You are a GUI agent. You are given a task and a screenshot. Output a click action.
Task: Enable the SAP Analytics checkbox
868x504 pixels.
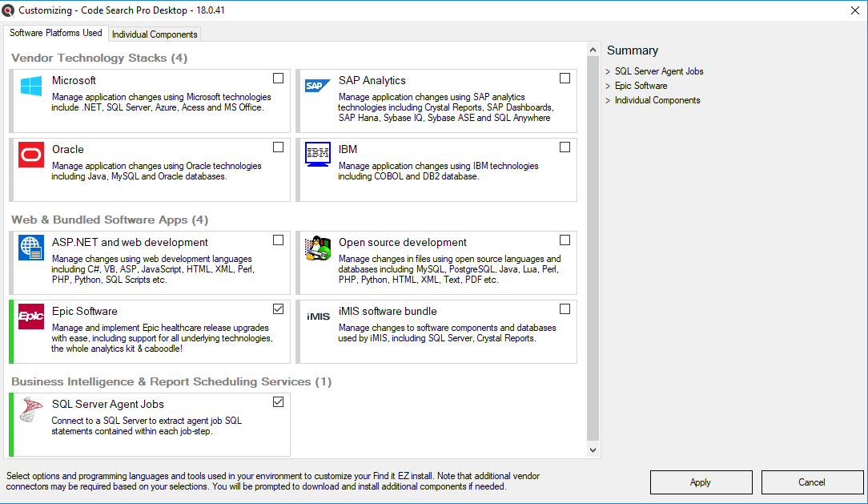point(565,79)
